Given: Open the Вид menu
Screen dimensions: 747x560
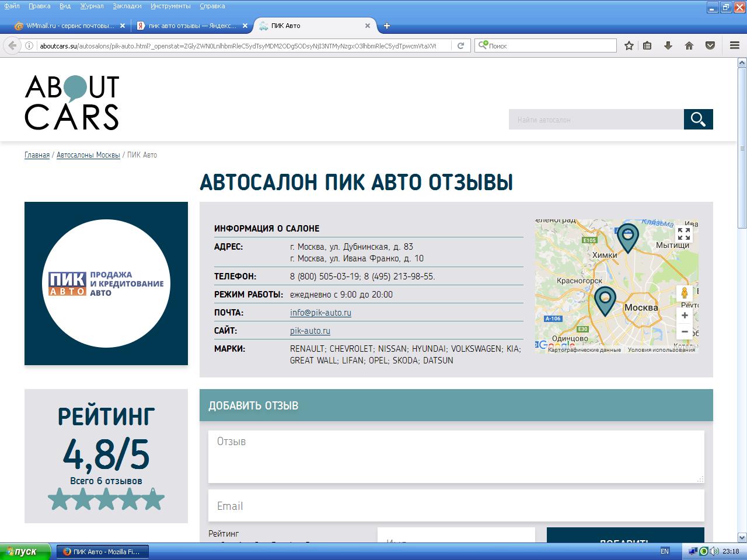Looking at the screenshot, I should point(65,6).
